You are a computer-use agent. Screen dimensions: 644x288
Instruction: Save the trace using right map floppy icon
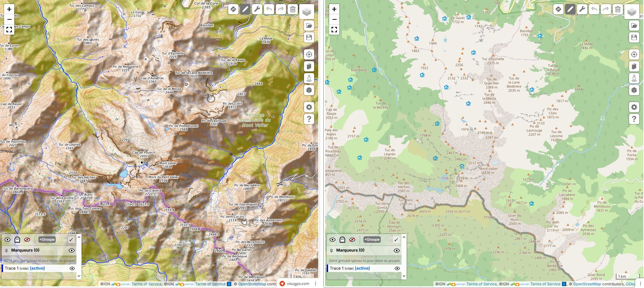634,37
